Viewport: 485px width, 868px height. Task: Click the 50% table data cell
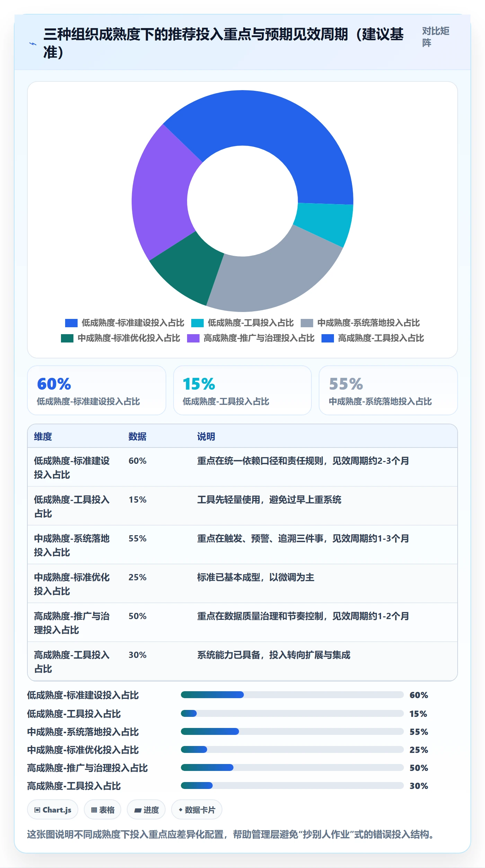(x=138, y=616)
